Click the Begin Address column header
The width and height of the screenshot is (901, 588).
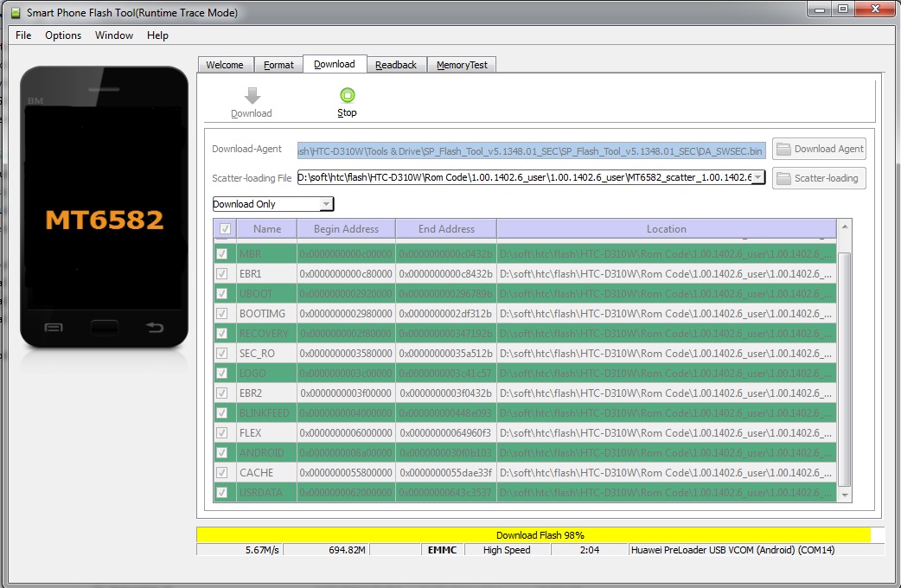tap(346, 229)
